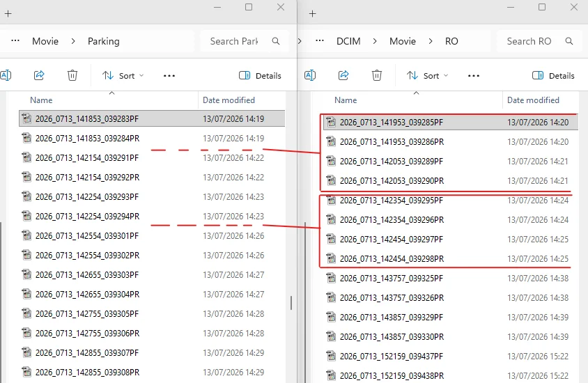588x383 pixels.
Task: Click DCIM breadcrumb in RO window
Action: tap(348, 41)
